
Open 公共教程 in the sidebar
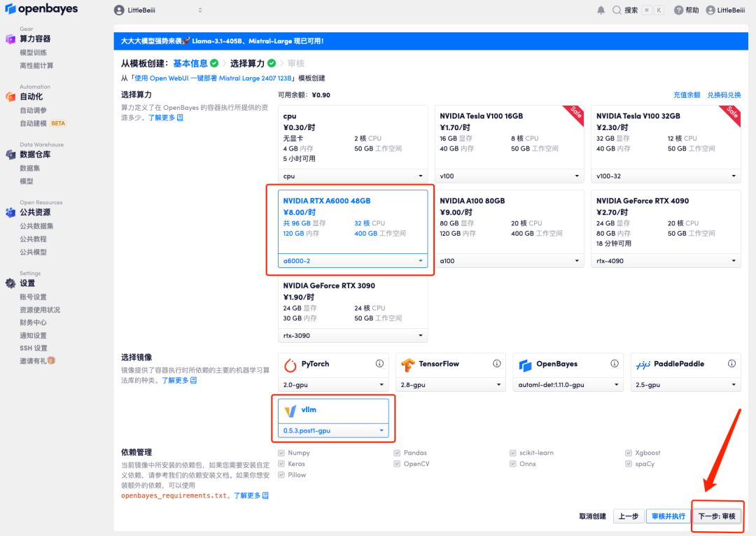[x=34, y=239]
